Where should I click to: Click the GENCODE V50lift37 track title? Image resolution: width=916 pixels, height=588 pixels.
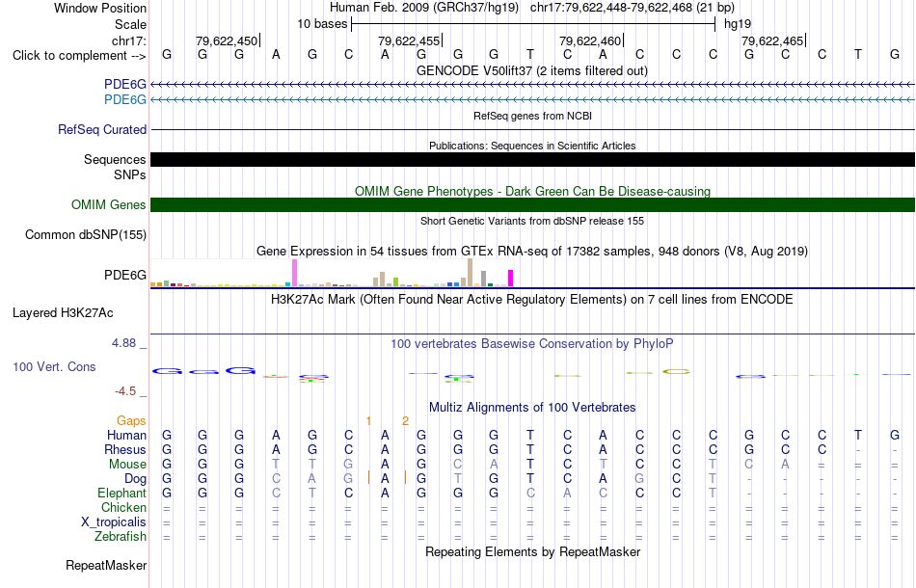tap(531, 71)
